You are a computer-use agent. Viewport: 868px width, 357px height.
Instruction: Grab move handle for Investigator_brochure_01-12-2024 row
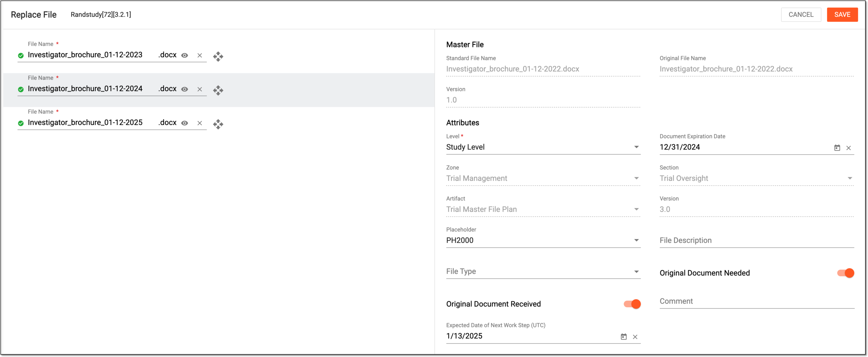(218, 90)
